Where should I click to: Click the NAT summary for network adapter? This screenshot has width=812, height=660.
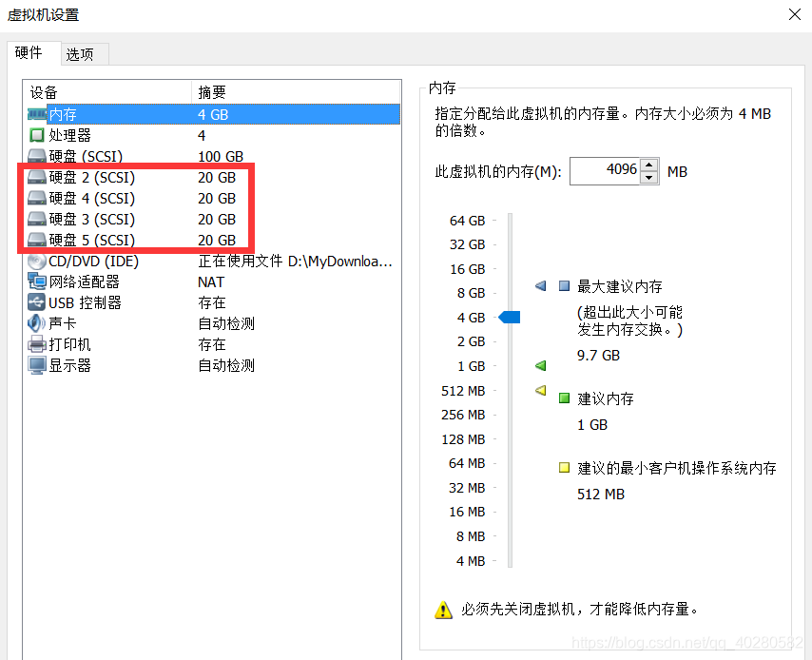click(x=211, y=281)
